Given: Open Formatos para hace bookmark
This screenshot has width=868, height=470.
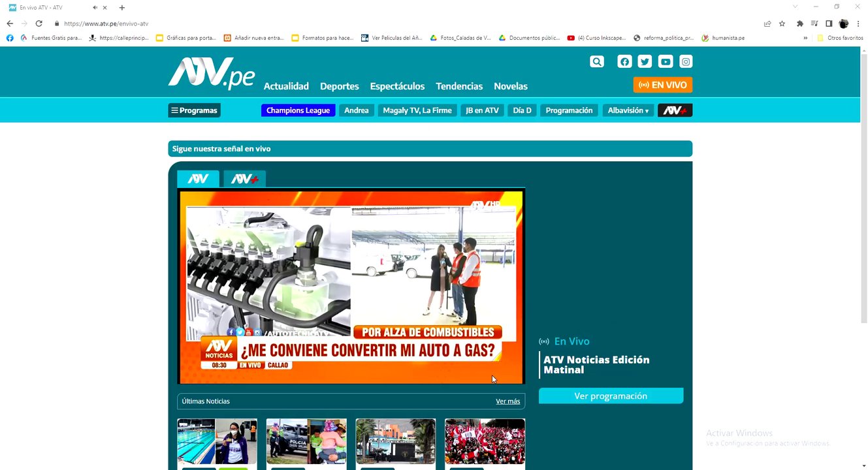Looking at the screenshot, I should click(322, 38).
